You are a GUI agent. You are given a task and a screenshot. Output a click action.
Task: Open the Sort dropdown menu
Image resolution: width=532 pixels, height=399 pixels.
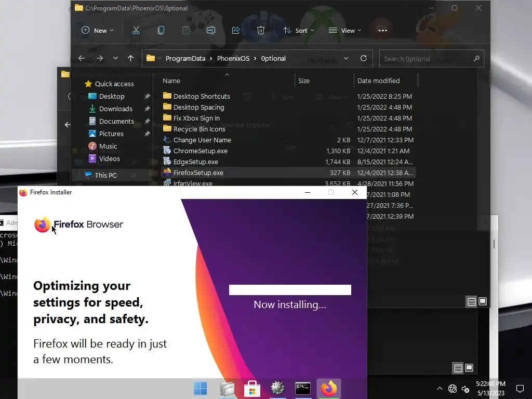(x=299, y=31)
